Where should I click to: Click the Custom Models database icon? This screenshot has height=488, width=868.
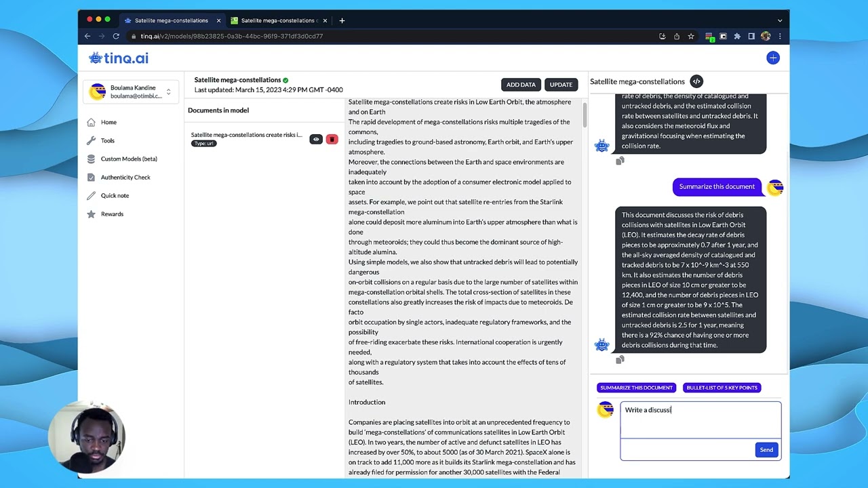(x=92, y=159)
